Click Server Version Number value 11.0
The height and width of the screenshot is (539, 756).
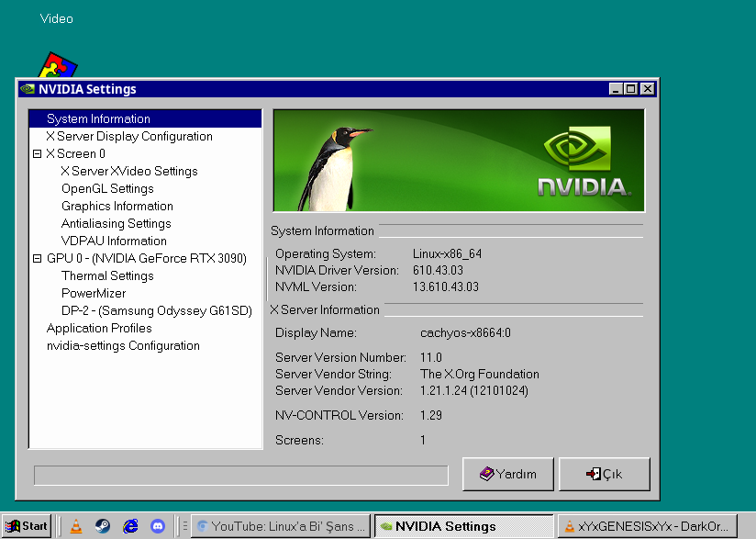[431, 357]
